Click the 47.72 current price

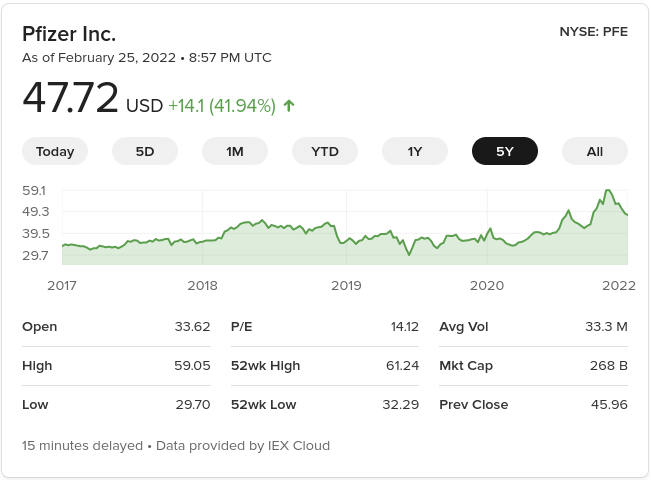70,99
